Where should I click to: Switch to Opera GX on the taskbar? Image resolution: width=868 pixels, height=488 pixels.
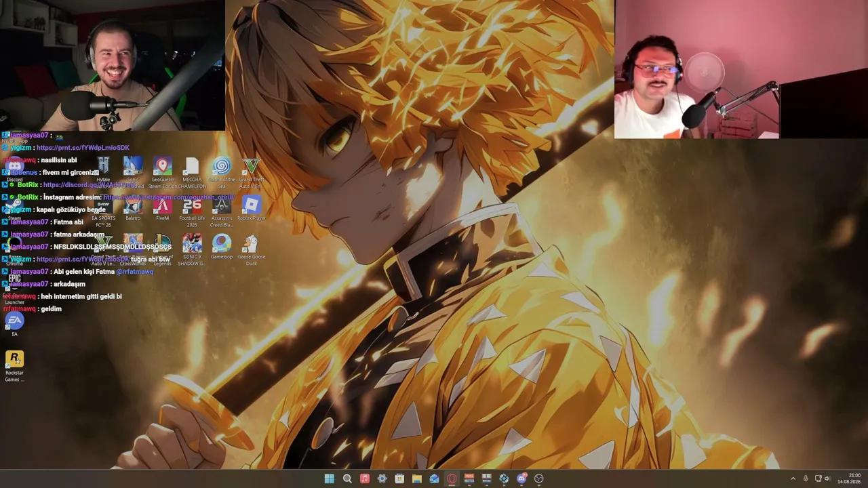(452, 479)
